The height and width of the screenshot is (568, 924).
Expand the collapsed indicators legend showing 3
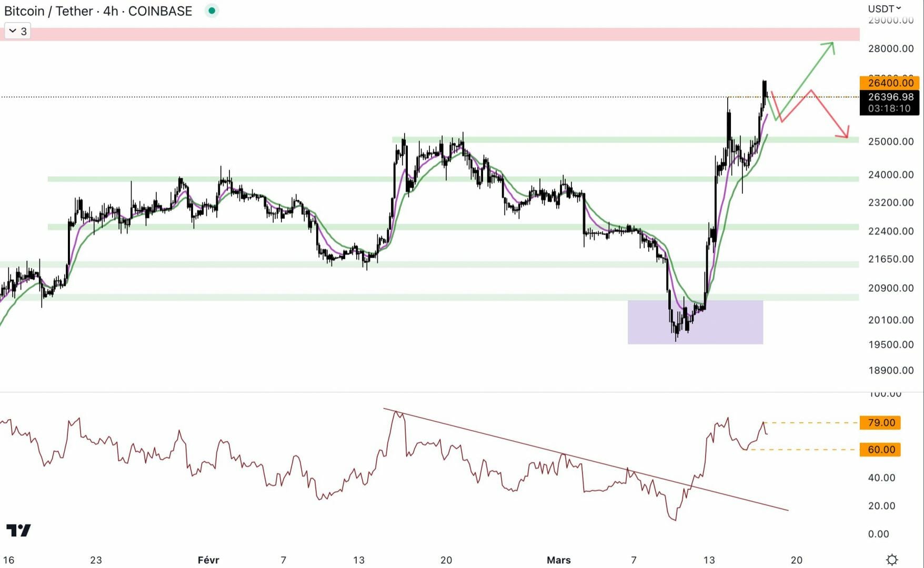(17, 32)
